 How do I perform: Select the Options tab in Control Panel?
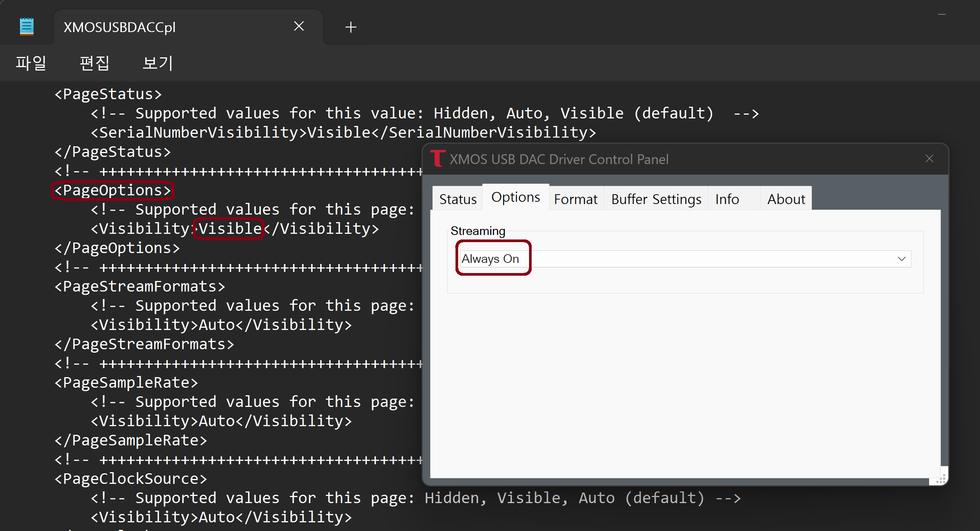tap(515, 197)
